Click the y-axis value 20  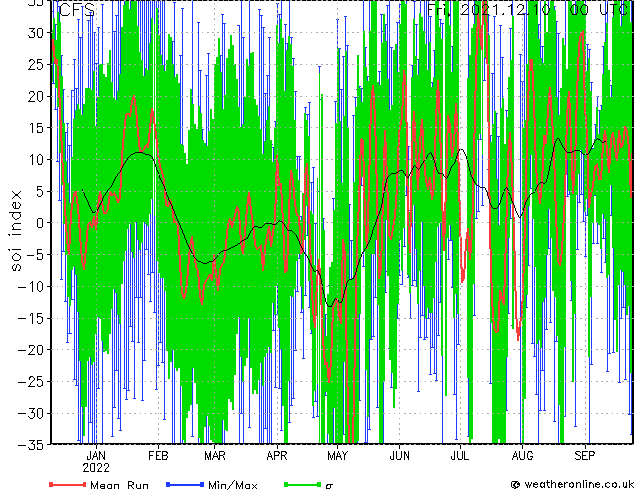click(x=36, y=96)
